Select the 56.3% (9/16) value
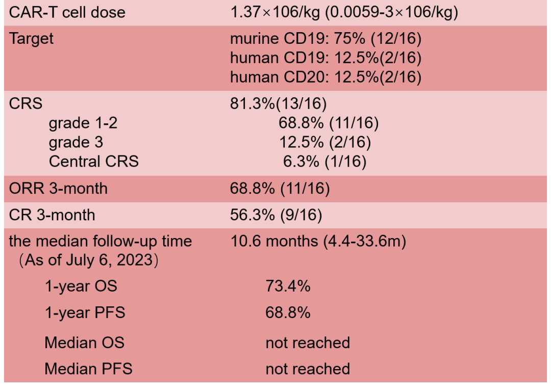Viewport: 551px width, 392px height. 276,215
